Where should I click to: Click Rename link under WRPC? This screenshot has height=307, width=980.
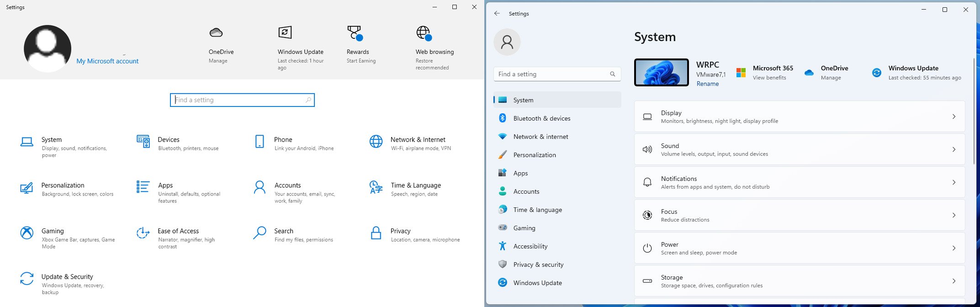pos(708,84)
